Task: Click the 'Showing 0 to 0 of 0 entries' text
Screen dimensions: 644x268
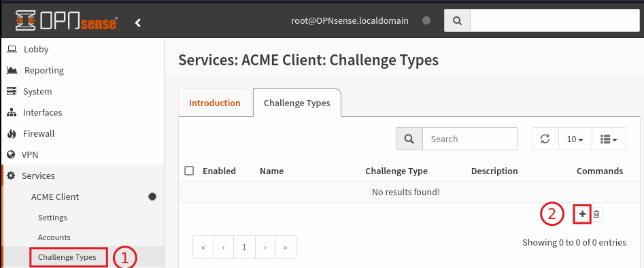Action: (x=574, y=243)
